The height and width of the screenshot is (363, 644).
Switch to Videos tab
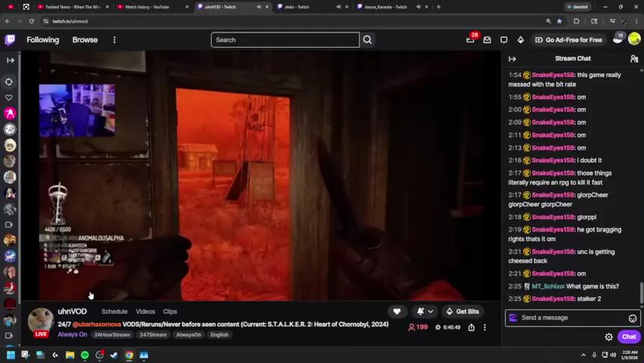coord(145,312)
